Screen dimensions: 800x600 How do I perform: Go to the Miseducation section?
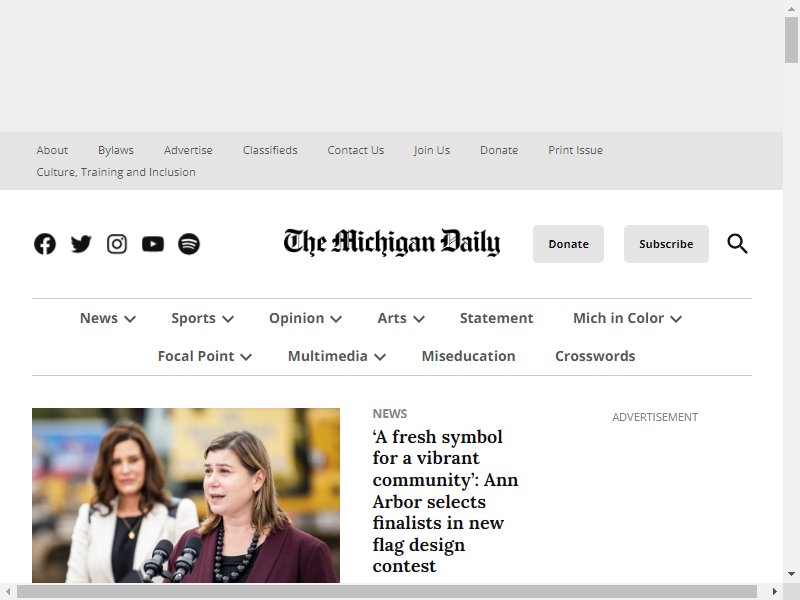click(x=468, y=356)
